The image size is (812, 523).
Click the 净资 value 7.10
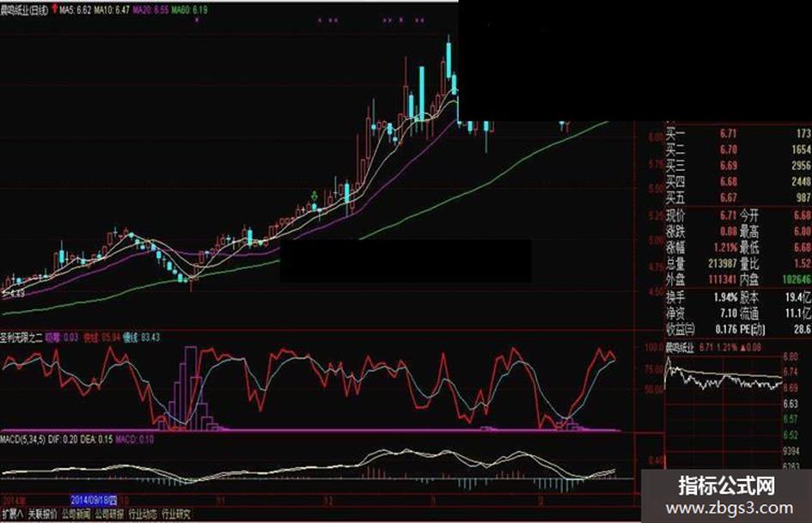(x=728, y=313)
